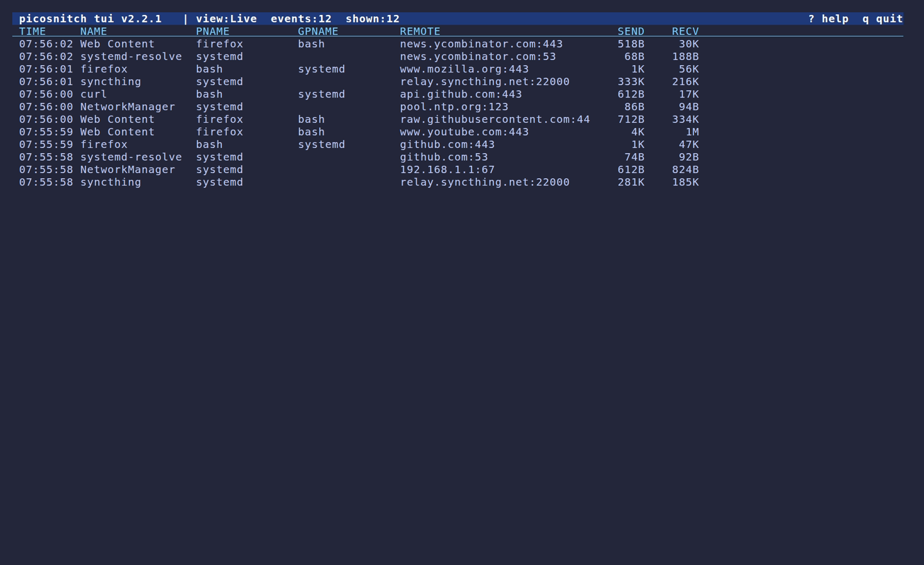Select the view:Live indicator

226,19
